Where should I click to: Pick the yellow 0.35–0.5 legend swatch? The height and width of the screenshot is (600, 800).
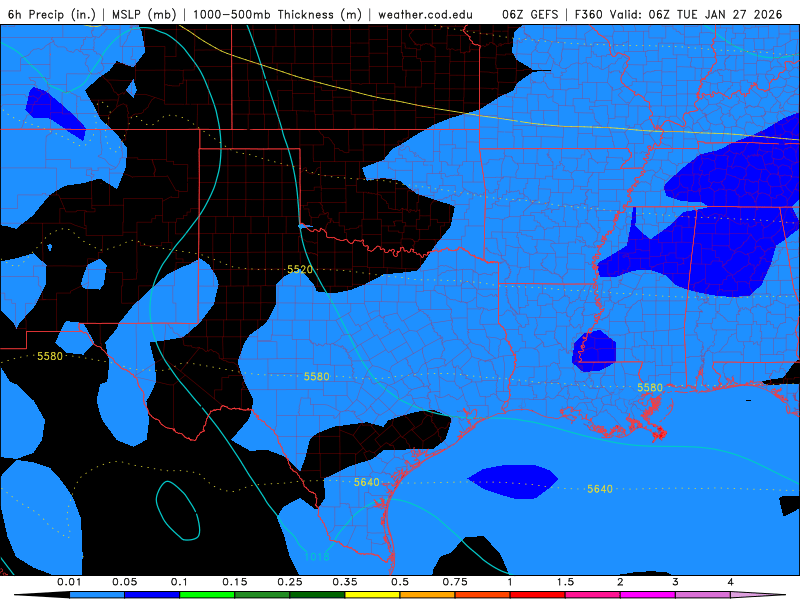(x=372, y=595)
